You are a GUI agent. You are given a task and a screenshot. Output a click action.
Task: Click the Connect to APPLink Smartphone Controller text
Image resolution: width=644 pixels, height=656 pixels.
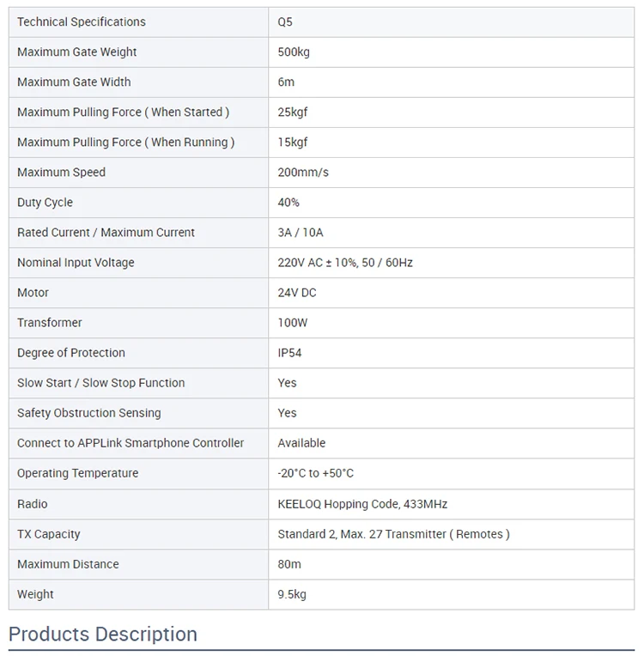tap(131, 442)
